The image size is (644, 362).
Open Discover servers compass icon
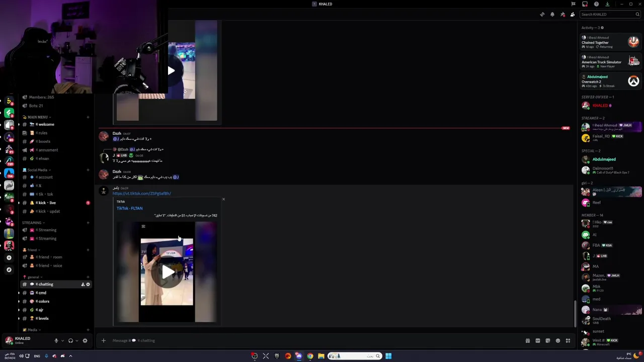[x=9, y=269]
